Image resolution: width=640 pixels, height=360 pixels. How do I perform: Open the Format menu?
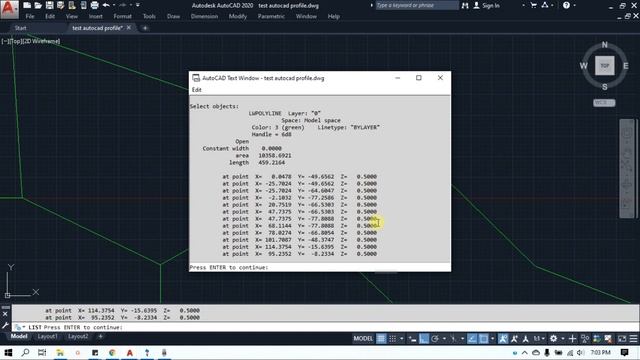pos(122,17)
